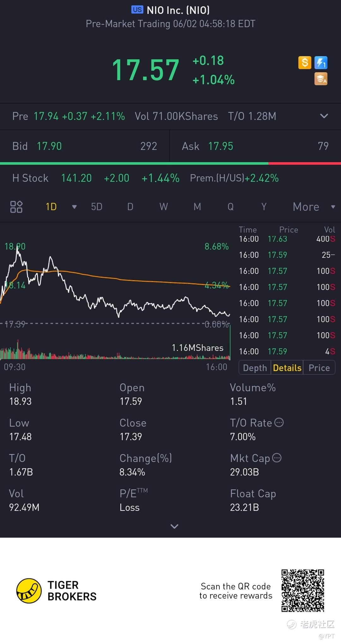Switch to the yearly Y chart tab
341x644 pixels.
point(264,207)
